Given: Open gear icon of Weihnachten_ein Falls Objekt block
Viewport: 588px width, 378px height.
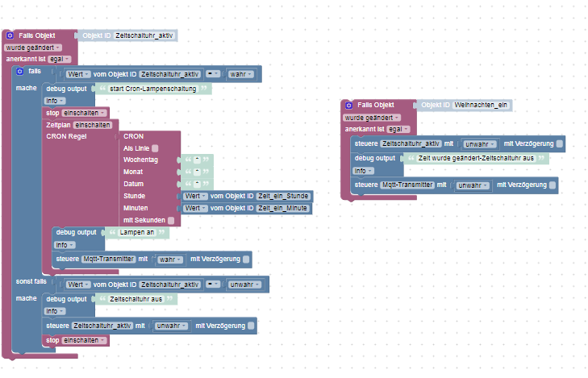Looking at the screenshot, I should 348,106.
